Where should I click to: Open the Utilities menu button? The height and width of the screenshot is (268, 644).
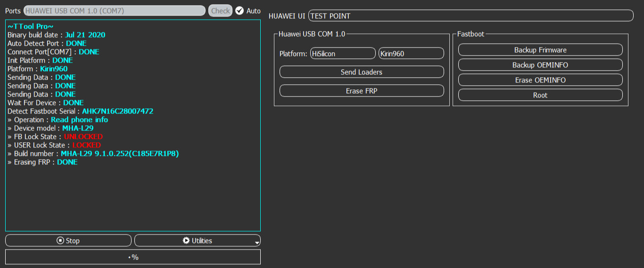click(198, 240)
